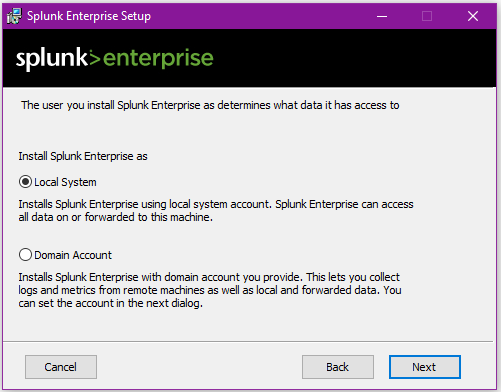Return with the Back button

(338, 367)
